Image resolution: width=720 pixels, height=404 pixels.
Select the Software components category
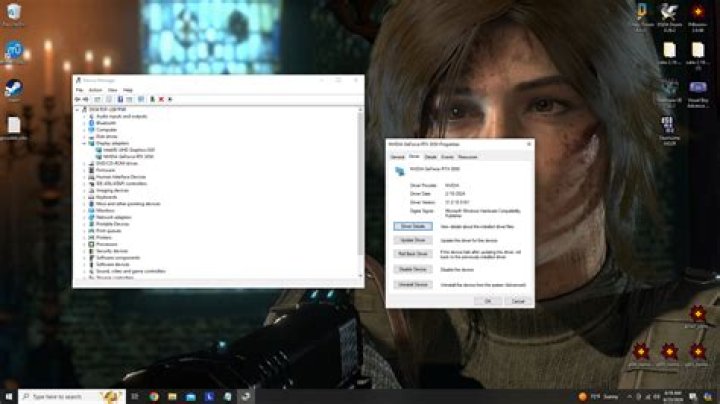tap(118, 258)
